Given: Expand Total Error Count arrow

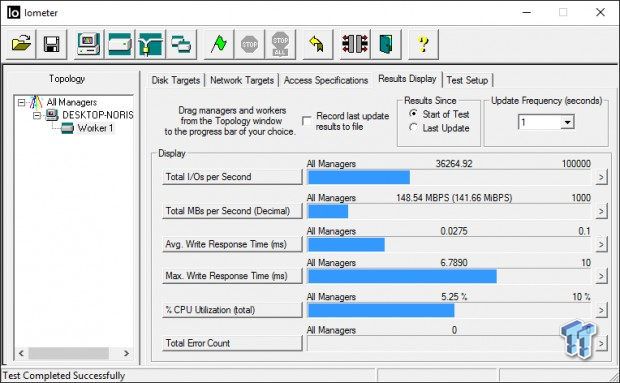Looking at the screenshot, I should [x=601, y=344].
